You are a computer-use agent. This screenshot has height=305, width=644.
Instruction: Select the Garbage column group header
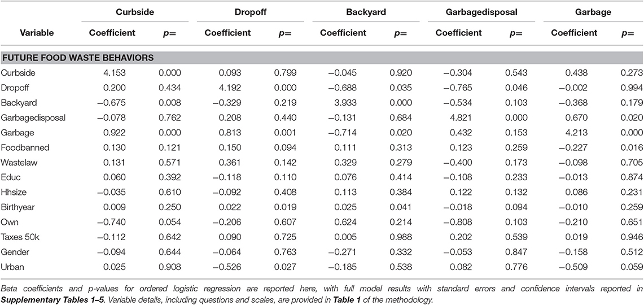click(x=593, y=11)
